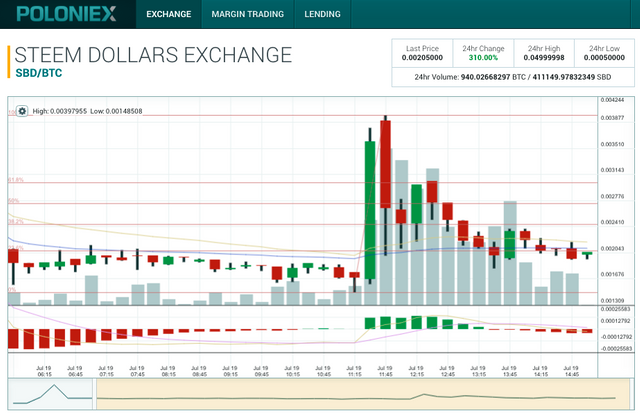
Task: Click the mini overview chart left of range
Action: tap(52, 394)
